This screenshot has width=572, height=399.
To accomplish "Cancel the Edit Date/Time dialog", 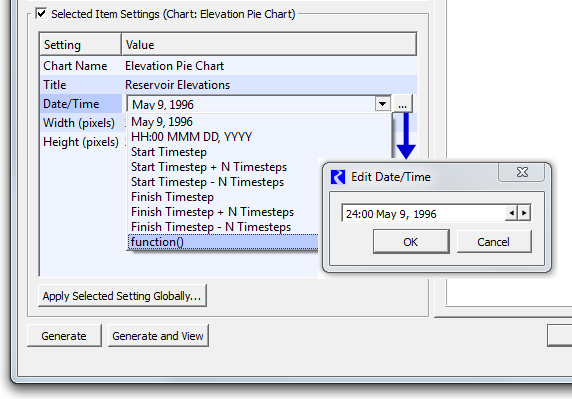I will (494, 242).
